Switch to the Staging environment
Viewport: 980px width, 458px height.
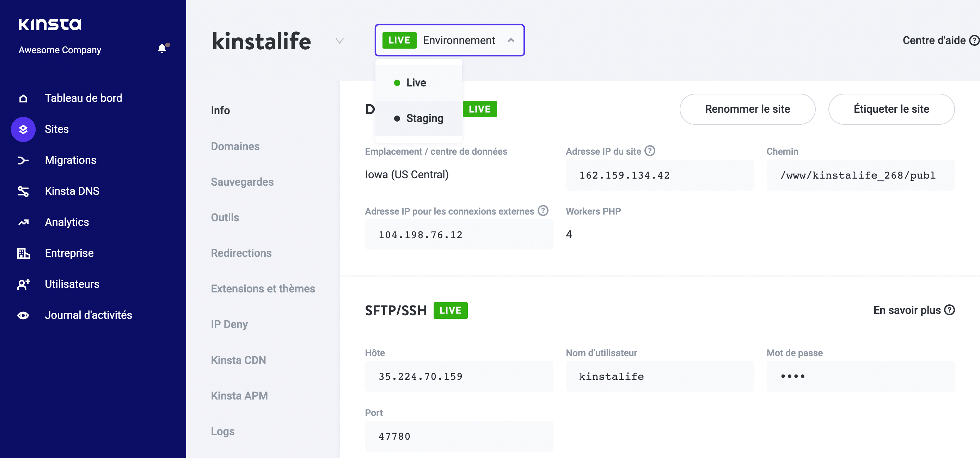pos(424,118)
